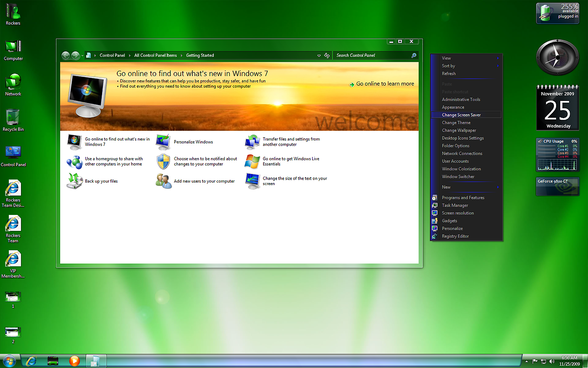Image resolution: width=588 pixels, height=368 pixels.
Task: Open the Recycle Bin icon
Action: click(13, 120)
